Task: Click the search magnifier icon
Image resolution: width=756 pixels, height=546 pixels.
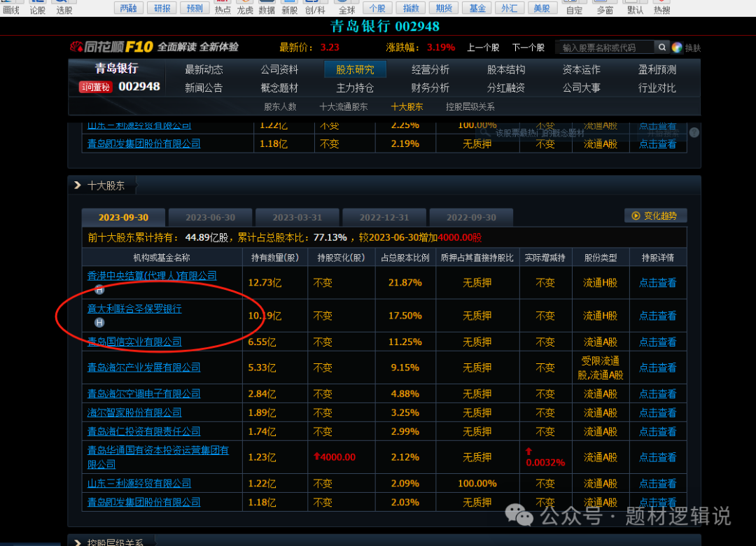Action: click(661, 47)
